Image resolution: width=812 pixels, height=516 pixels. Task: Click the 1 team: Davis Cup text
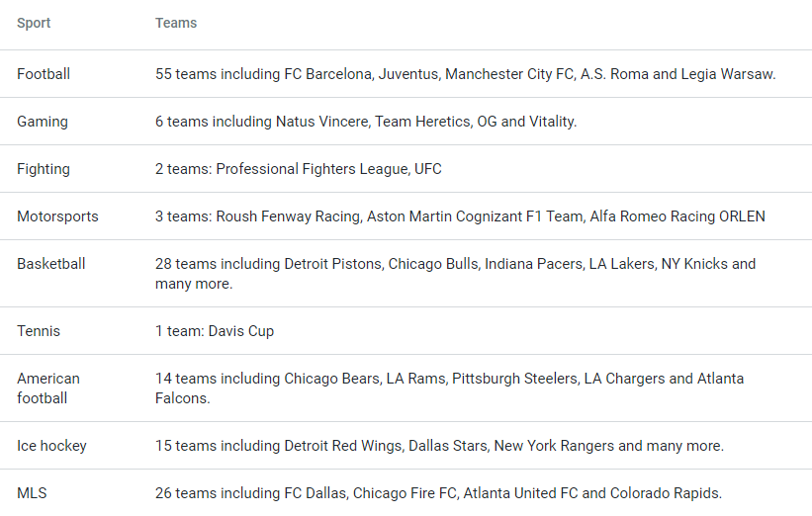click(x=215, y=331)
